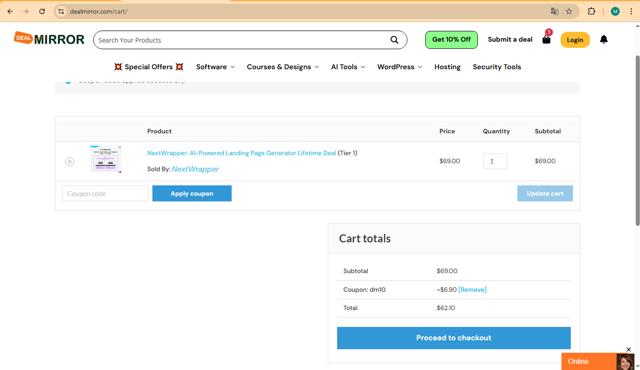Click the chat agent avatar photo

tap(625, 362)
